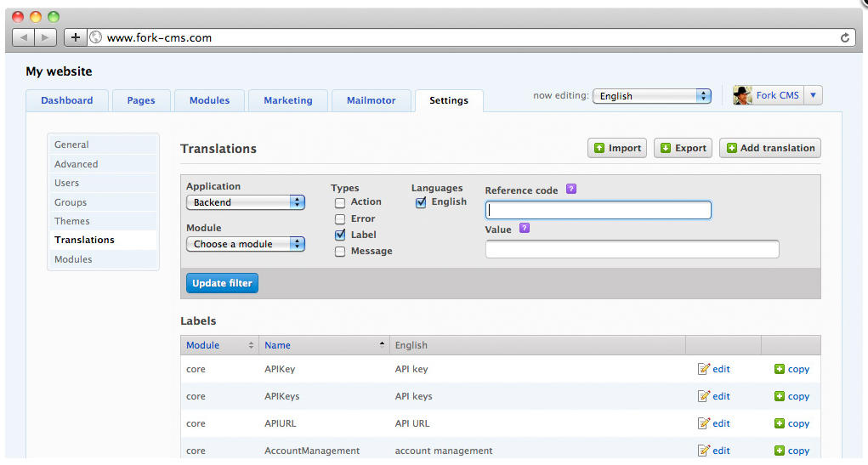Image resolution: width=868 pixels, height=465 pixels.
Task: Click the copy plus icon for APIKeys
Action: coord(780,396)
